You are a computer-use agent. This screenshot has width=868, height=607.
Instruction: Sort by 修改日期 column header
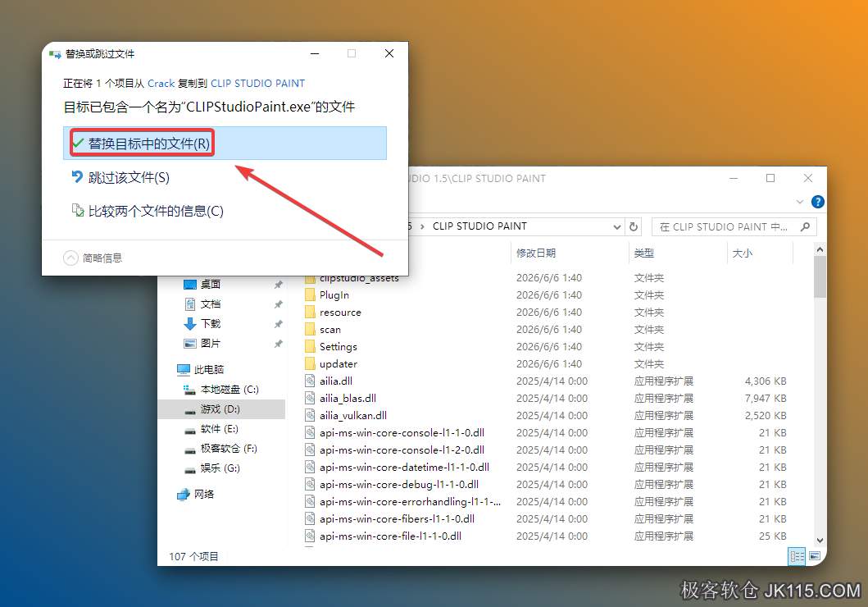pyautogui.click(x=536, y=253)
